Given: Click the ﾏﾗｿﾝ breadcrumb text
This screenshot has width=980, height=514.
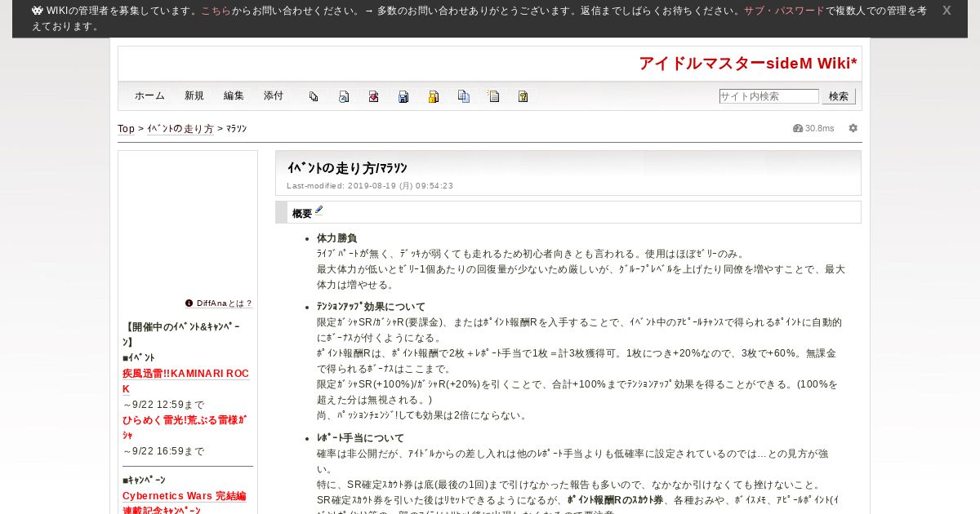Looking at the screenshot, I should [237, 129].
